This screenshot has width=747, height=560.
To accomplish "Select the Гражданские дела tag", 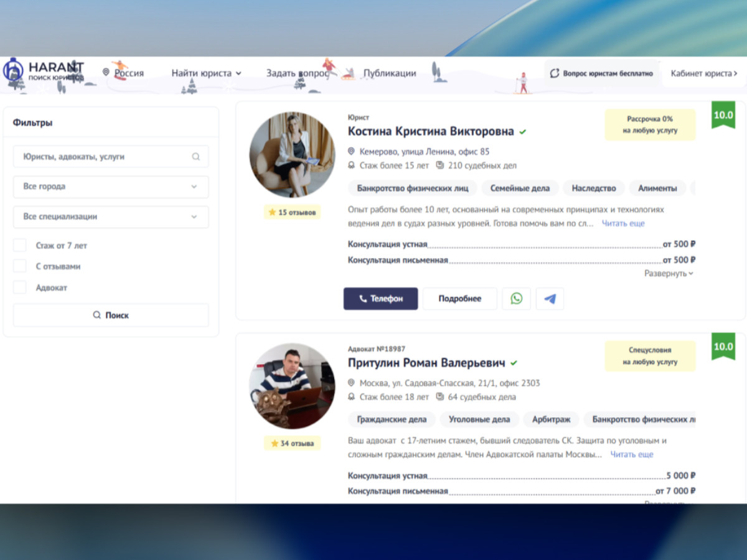I will tap(392, 419).
